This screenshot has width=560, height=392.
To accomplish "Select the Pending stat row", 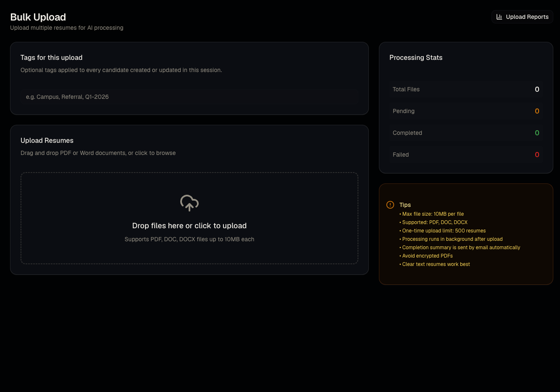I will click(466, 111).
